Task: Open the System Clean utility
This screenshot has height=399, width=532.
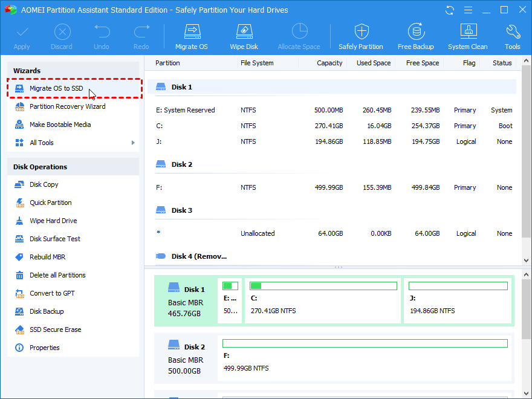Action: point(467,36)
